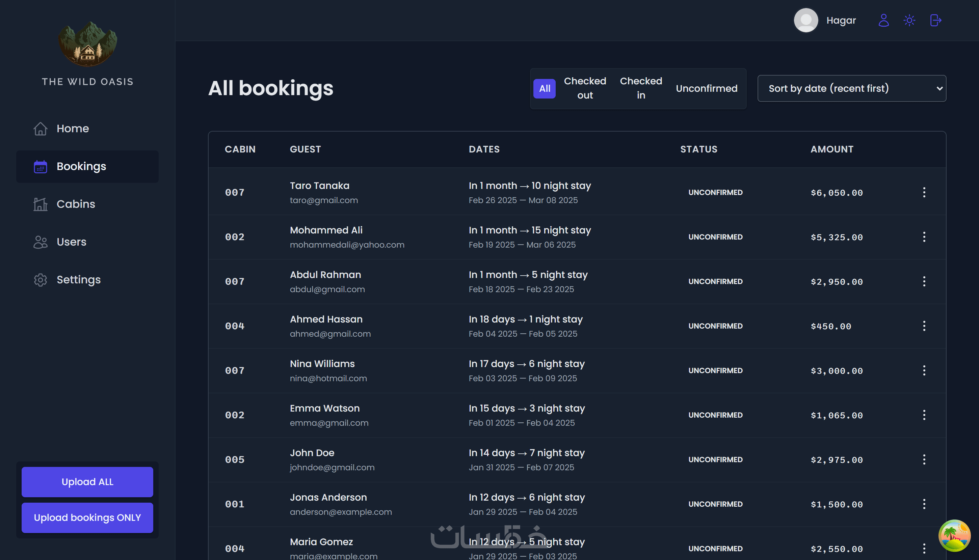This screenshot has width=979, height=560.
Task: Click the Users icon in the sidebar
Action: (x=41, y=242)
